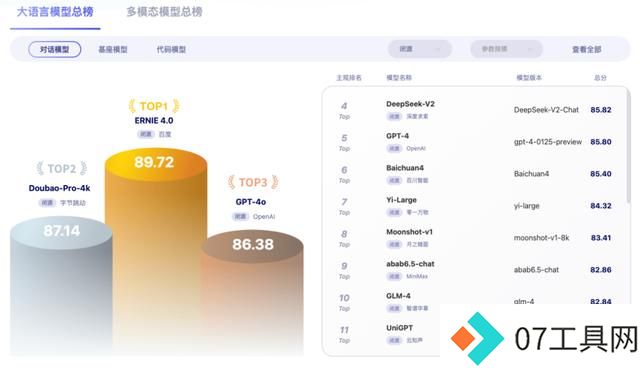Click the rank 6 Top marker
This screenshot has height=372, width=640.
(344, 174)
